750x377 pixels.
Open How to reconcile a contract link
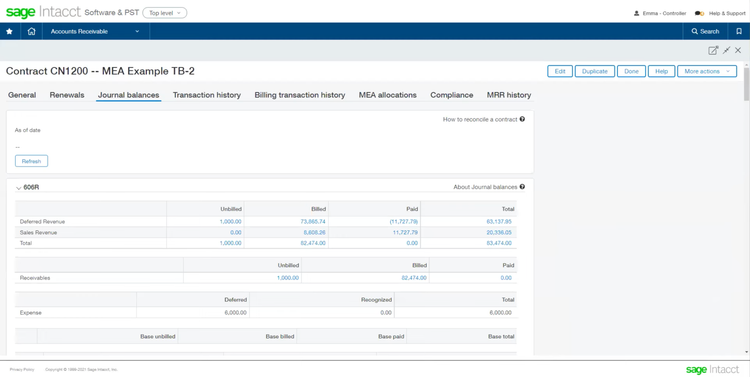click(x=480, y=119)
